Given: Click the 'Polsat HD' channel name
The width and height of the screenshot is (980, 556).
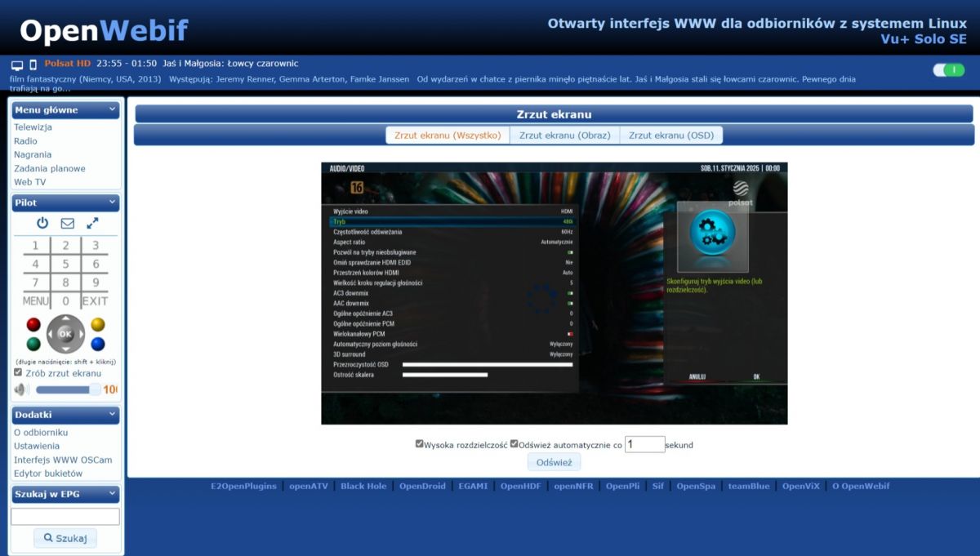Looking at the screenshot, I should [x=68, y=64].
